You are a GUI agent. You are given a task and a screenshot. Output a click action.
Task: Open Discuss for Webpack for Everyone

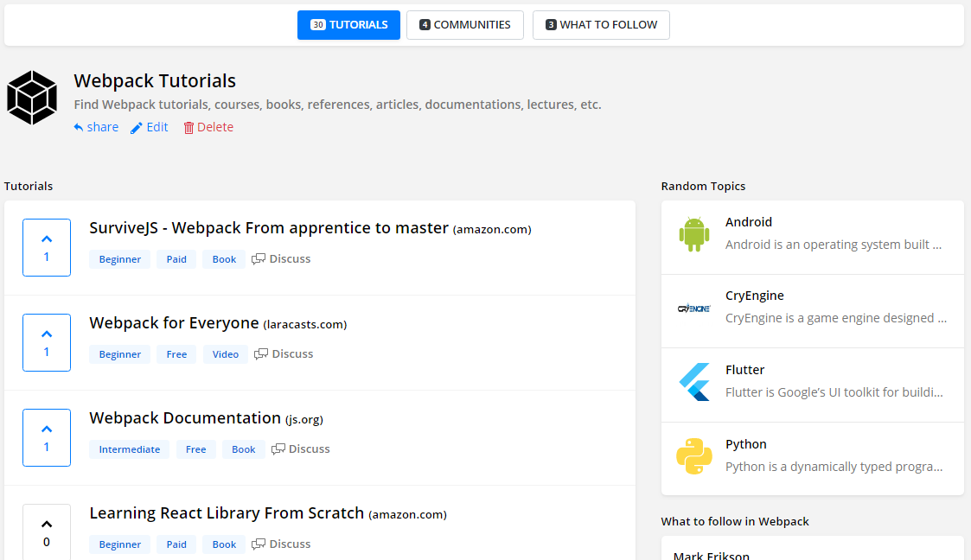(284, 354)
